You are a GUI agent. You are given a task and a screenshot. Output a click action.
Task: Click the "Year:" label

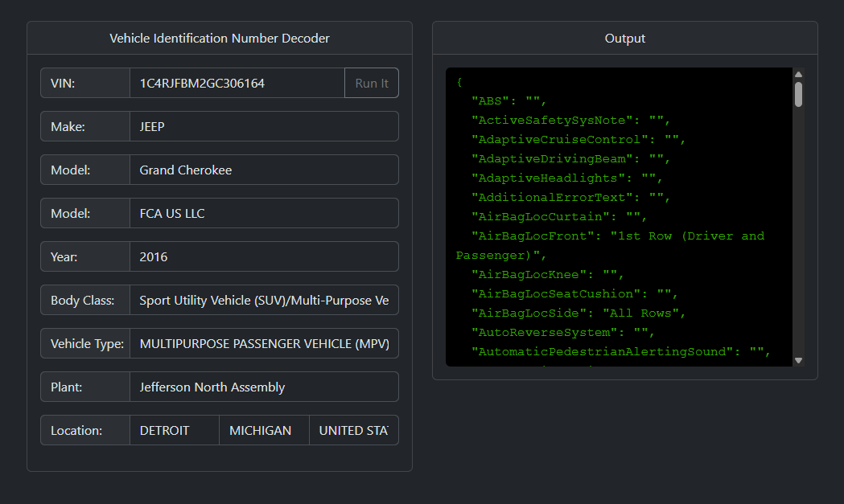pyautogui.click(x=64, y=257)
